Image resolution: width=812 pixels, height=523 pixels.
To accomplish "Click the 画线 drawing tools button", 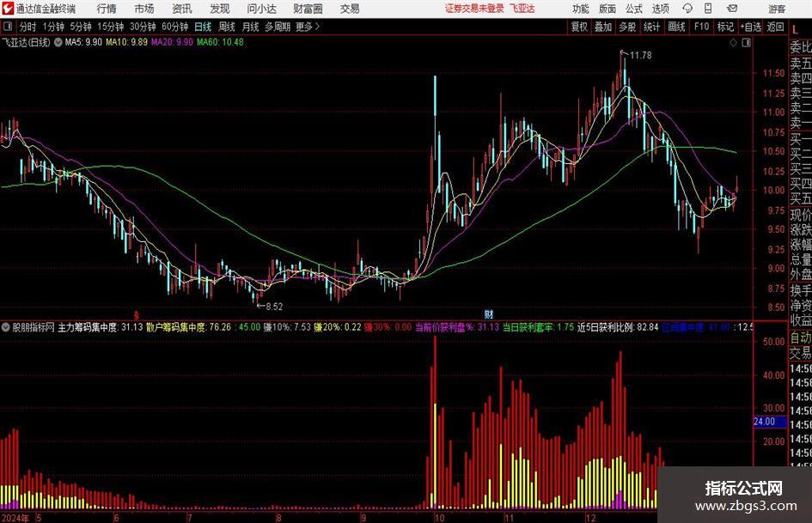I will click(677, 27).
